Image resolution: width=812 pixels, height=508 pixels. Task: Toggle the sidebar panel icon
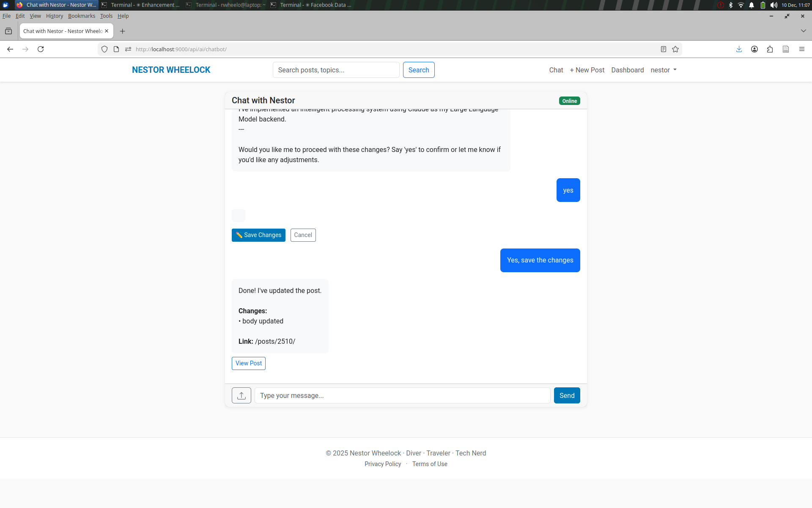point(786,49)
